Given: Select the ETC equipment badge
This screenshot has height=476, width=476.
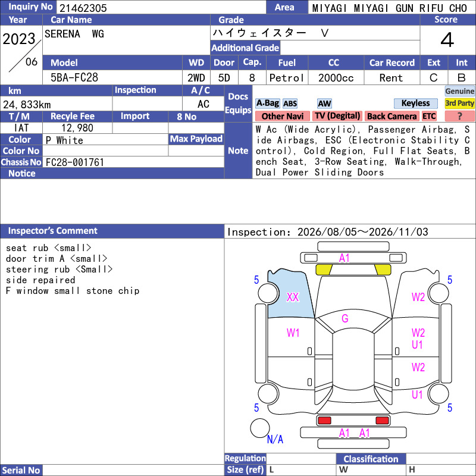Looking at the screenshot, I should pyautogui.click(x=429, y=116).
